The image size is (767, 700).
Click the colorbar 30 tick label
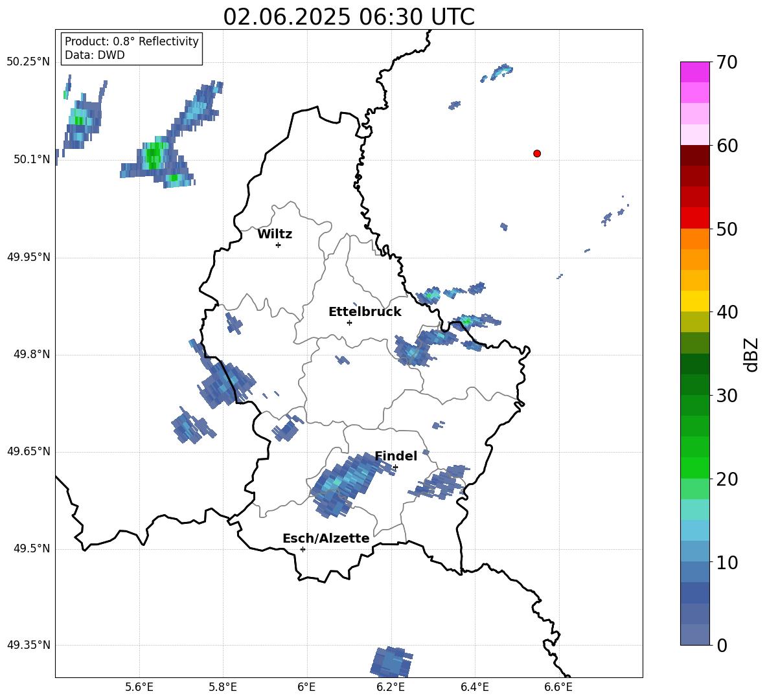727,396
